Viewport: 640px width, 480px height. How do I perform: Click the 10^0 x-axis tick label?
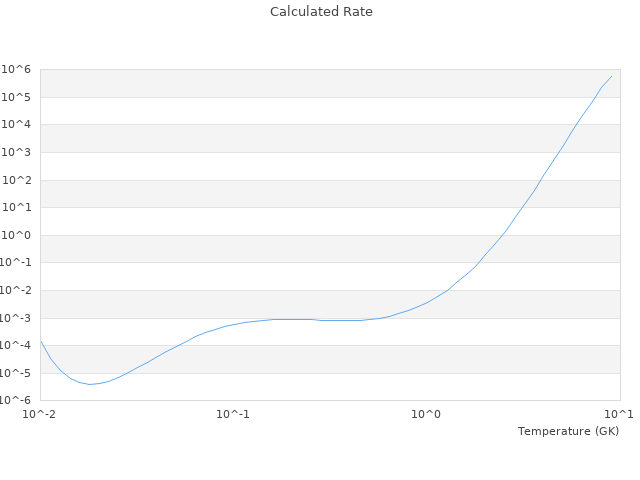(427, 413)
